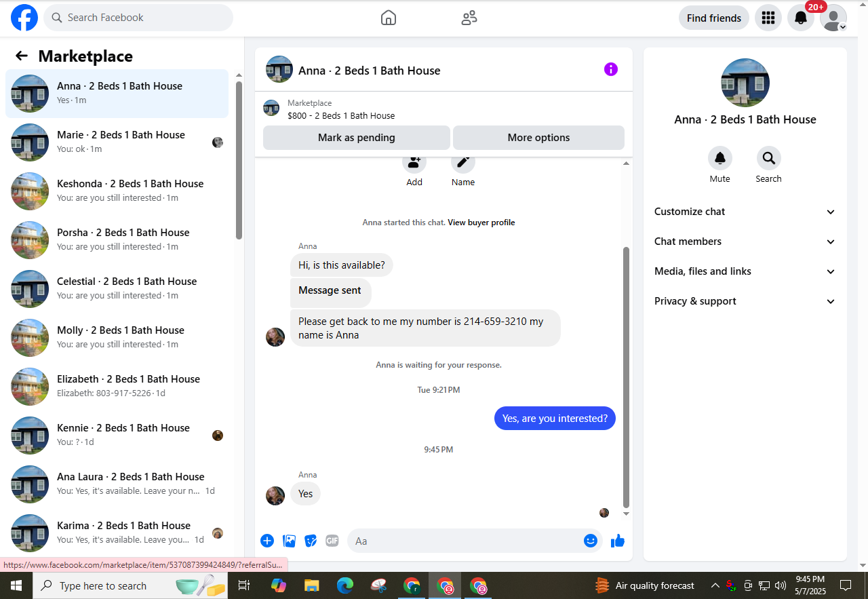Open Anna conversation in list
This screenshot has height=599, width=868.
pyautogui.click(x=117, y=94)
